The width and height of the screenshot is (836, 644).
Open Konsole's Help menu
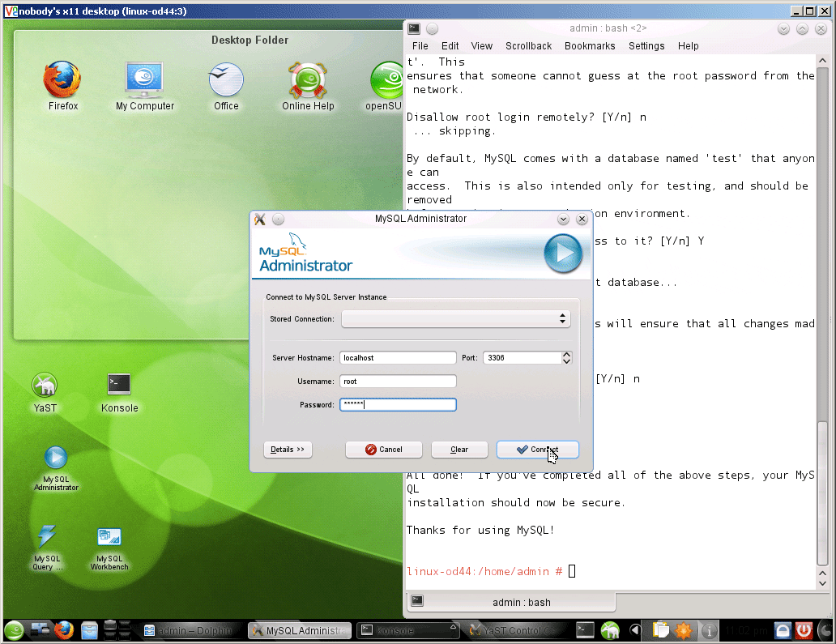click(688, 46)
